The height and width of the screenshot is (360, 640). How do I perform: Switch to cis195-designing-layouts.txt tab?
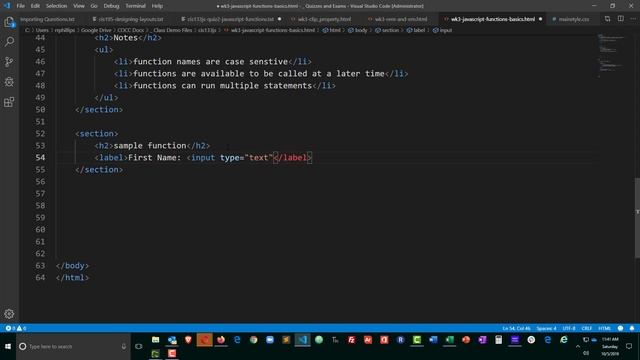[128, 19]
